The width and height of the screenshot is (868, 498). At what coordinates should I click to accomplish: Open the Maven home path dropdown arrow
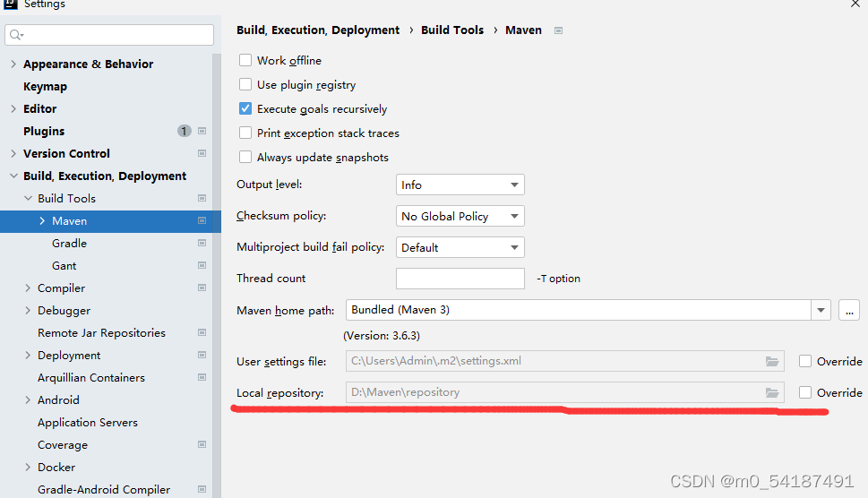[821, 310]
